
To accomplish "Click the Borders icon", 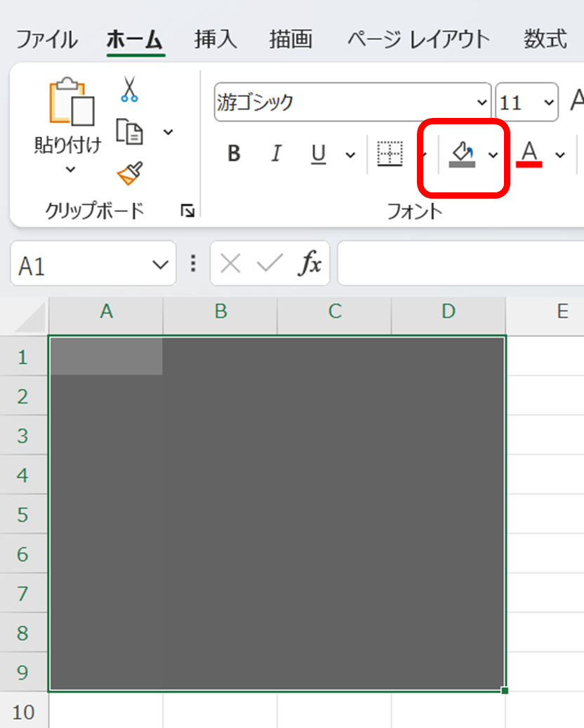I will (x=390, y=154).
